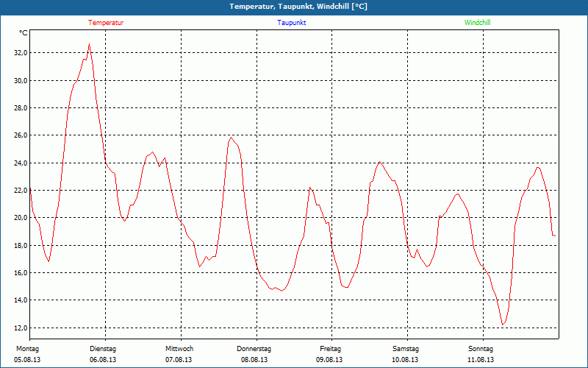Click the Sonntag day label

(481, 349)
